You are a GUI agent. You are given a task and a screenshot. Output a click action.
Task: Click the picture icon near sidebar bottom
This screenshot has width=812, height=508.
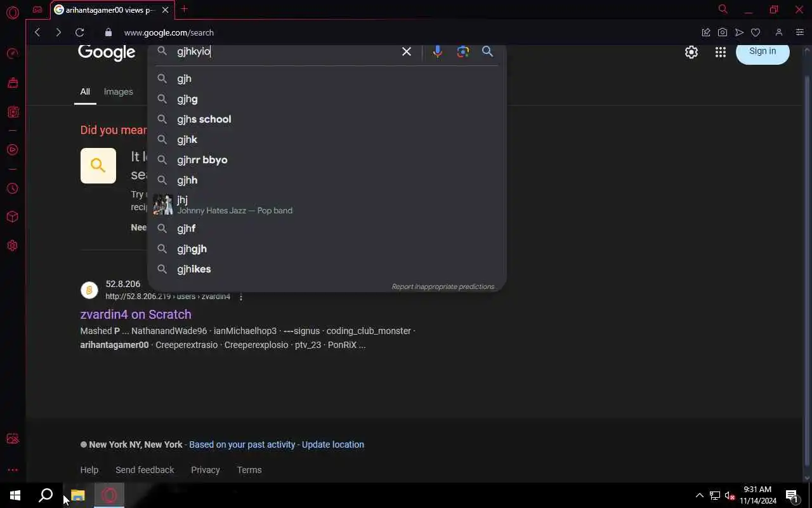(12, 439)
